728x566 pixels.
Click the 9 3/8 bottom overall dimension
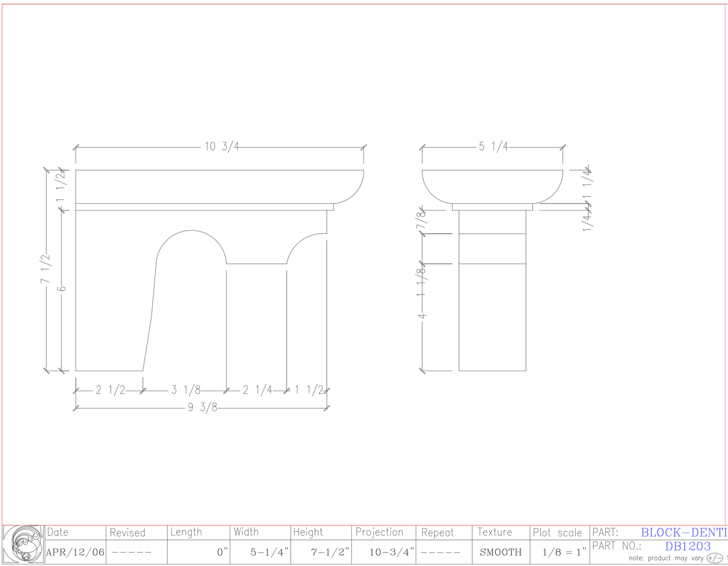(x=203, y=407)
